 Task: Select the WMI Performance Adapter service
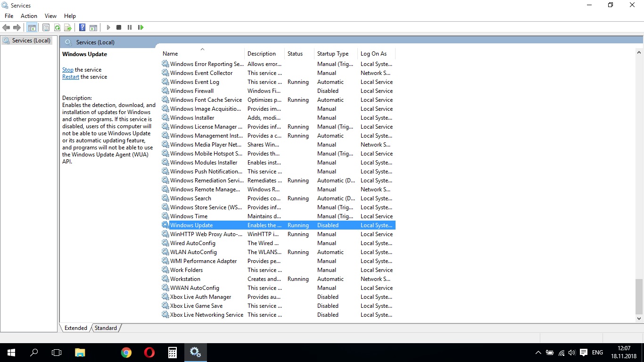(x=278, y=261)
